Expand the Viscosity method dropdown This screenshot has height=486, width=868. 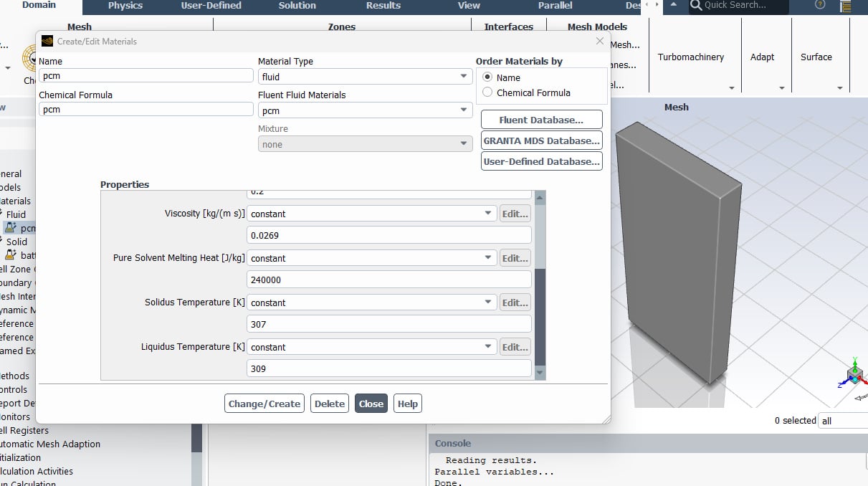[487, 214]
